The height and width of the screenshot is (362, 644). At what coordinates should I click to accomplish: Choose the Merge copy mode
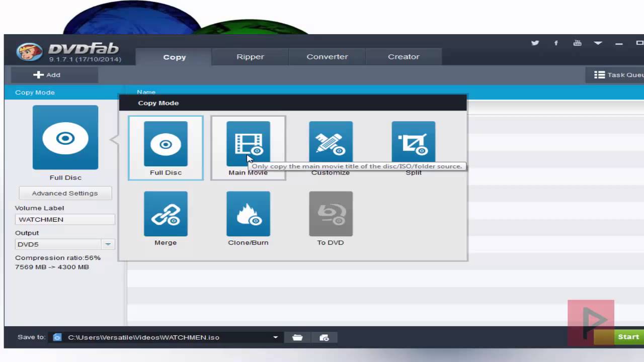[x=166, y=214]
